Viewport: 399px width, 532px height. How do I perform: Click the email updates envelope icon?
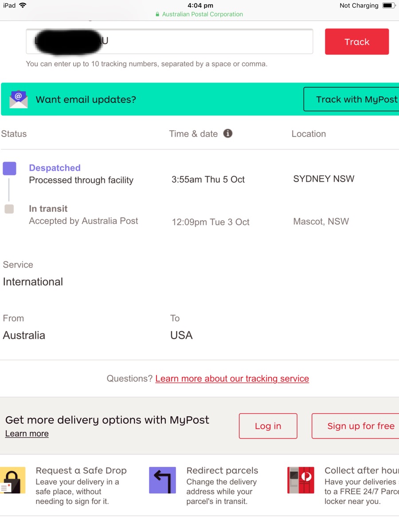[x=19, y=99]
